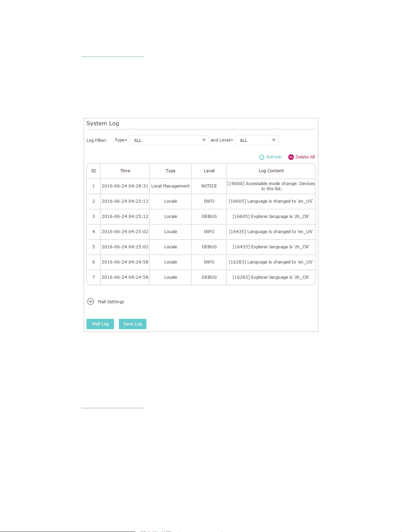Image resolution: width=402 pixels, height=532 pixels.
Task: Select the time cell 2016-06-24 04:28:31
Action: [x=125, y=186]
